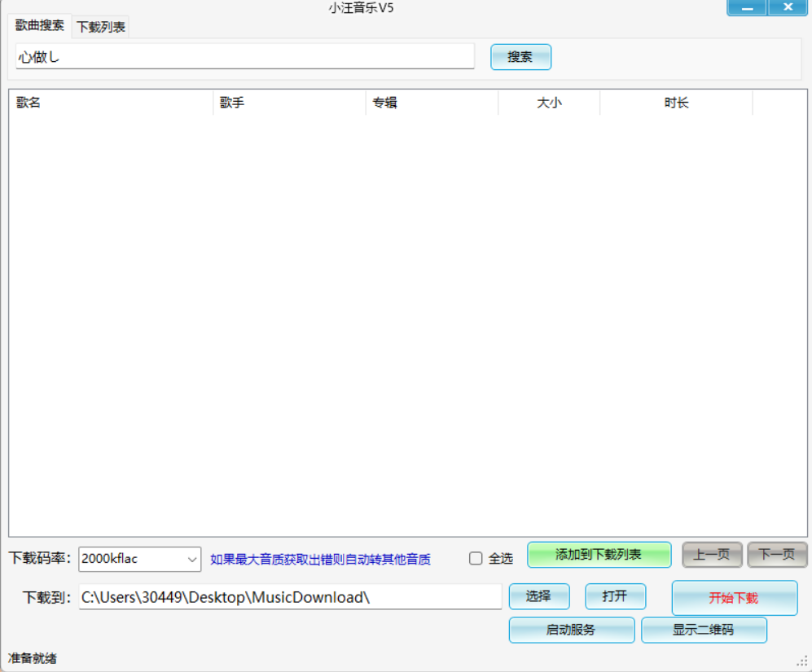Click the green 添加到下载列表 button

click(599, 555)
